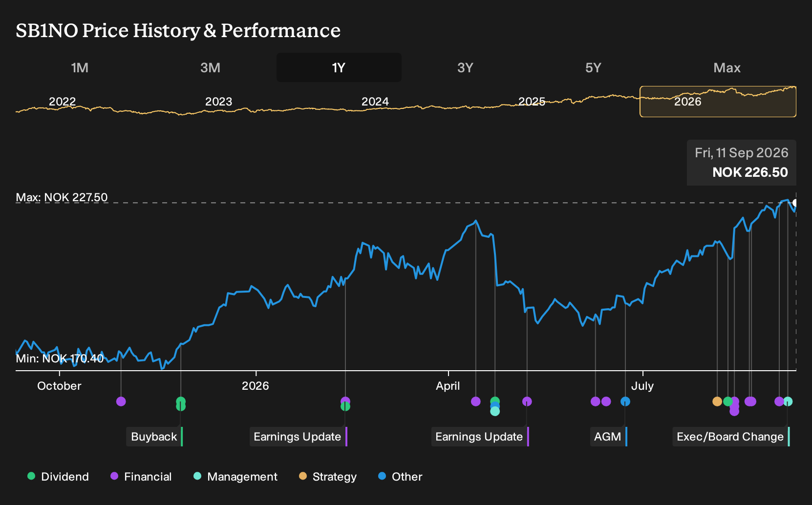Open the Earnings Update label after April
Image resolution: width=812 pixels, height=505 pixels.
[480, 437]
